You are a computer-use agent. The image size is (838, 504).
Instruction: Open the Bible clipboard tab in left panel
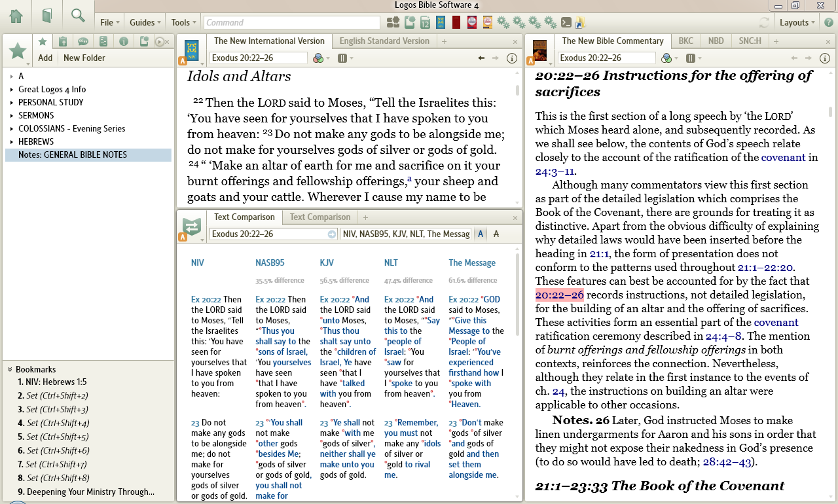click(x=63, y=42)
